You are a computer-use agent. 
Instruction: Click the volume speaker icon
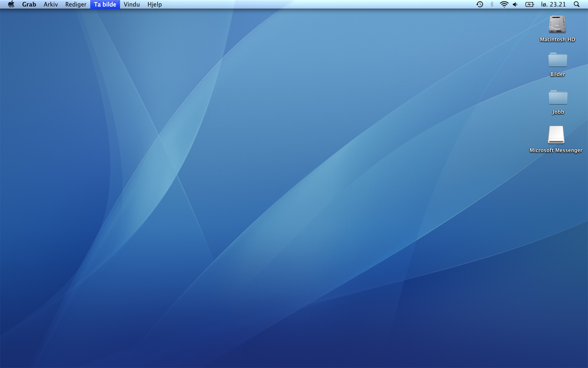[x=515, y=4]
